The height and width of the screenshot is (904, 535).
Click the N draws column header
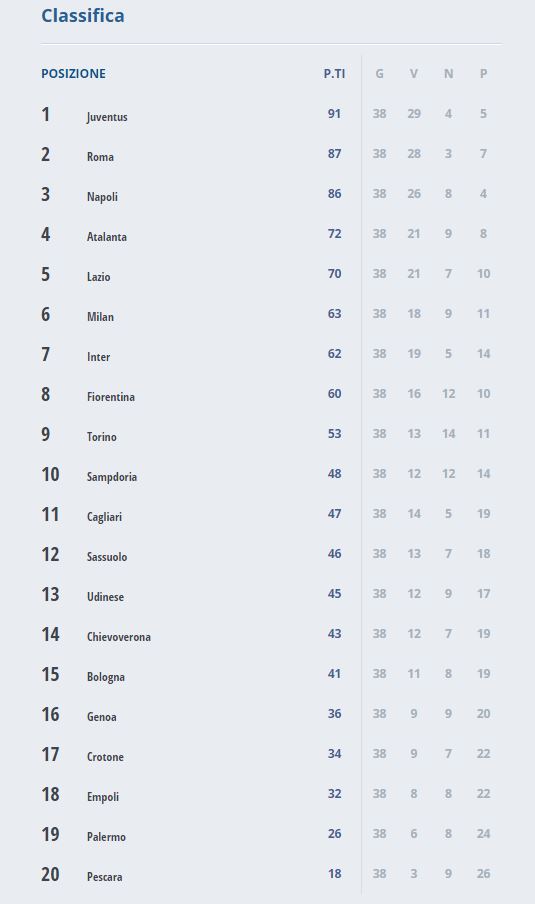(x=449, y=74)
